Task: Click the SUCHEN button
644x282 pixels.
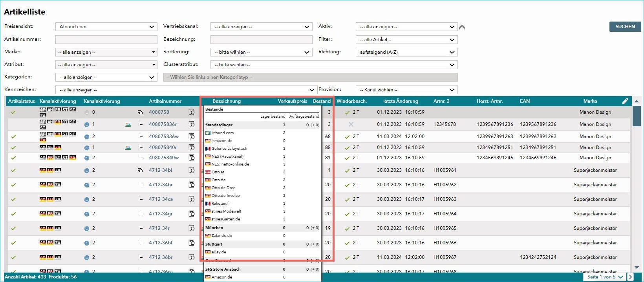Action: 625,27
